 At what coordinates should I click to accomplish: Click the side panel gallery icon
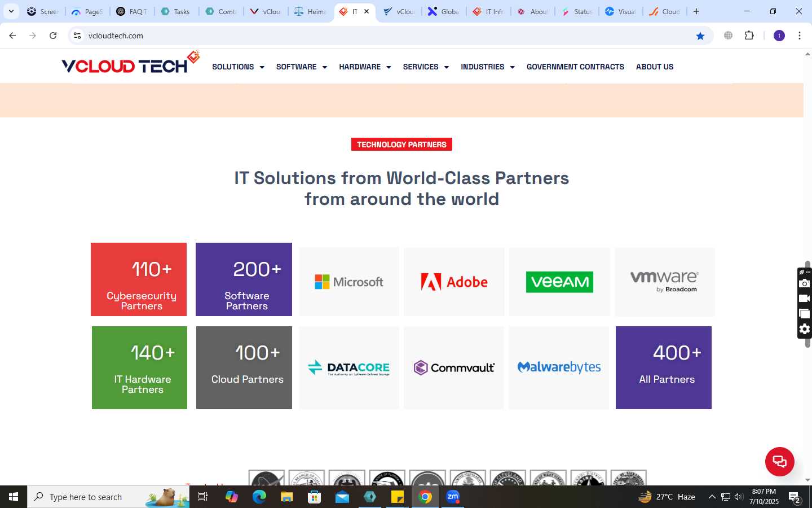pos(805,314)
